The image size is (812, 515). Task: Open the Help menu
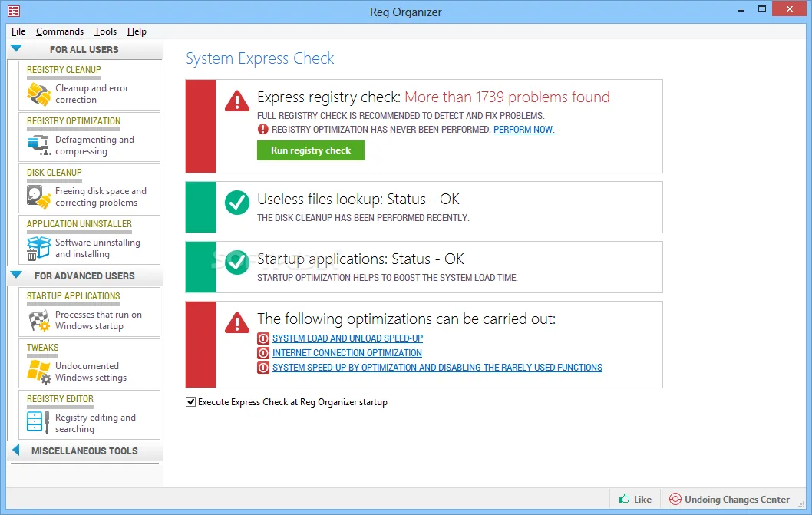point(137,31)
